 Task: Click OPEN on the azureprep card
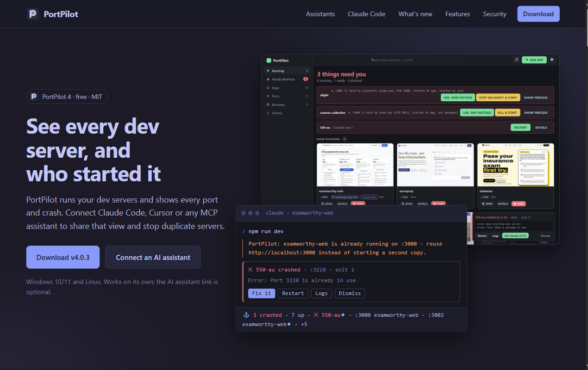407,203
